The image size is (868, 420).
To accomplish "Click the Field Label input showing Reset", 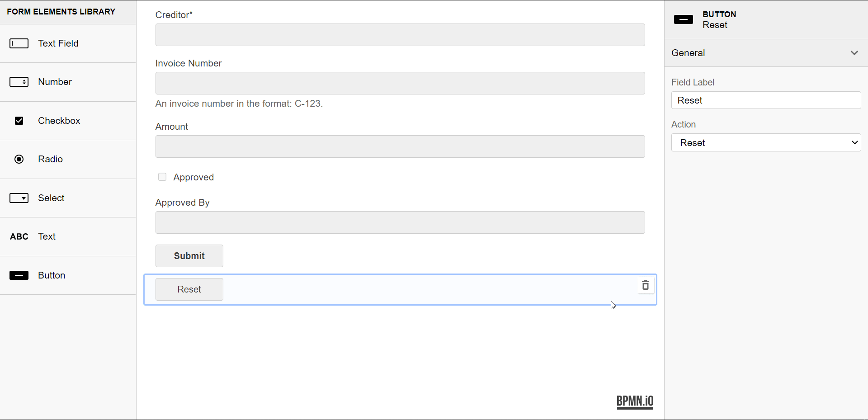I will pos(766,100).
